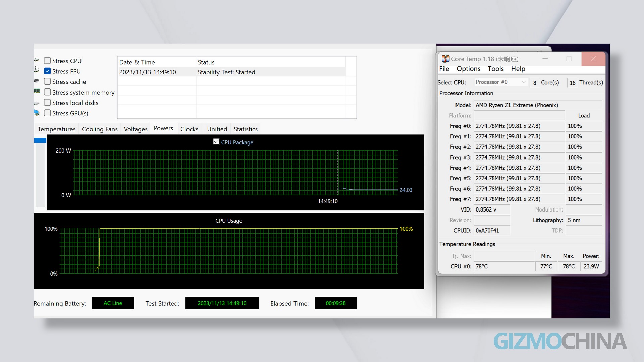Open the Core Temp File menu
The height and width of the screenshot is (362, 644).
[x=444, y=69]
